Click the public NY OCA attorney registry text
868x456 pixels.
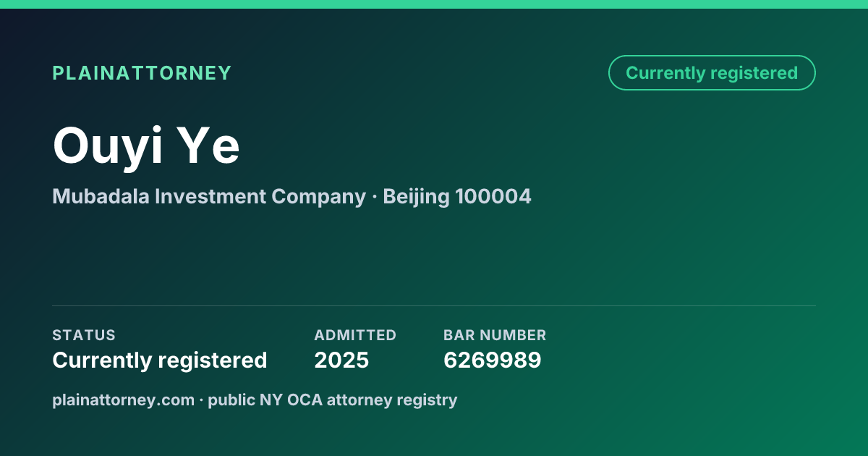click(333, 400)
